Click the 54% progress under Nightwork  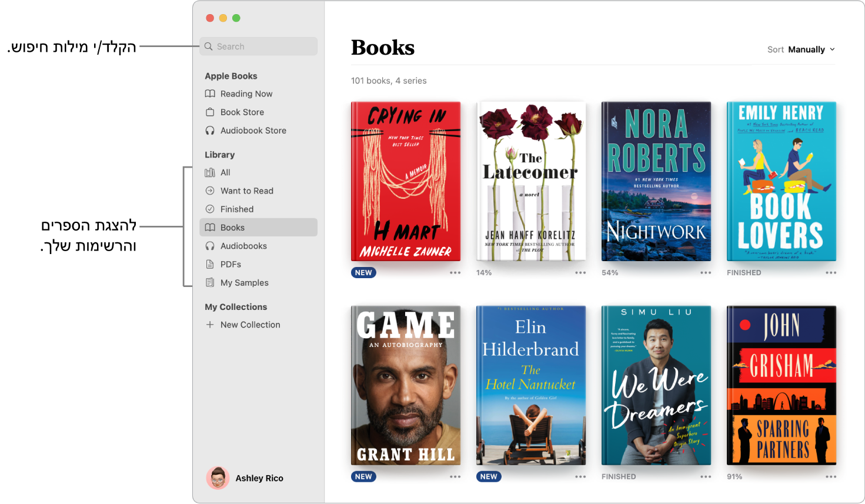pyautogui.click(x=610, y=273)
